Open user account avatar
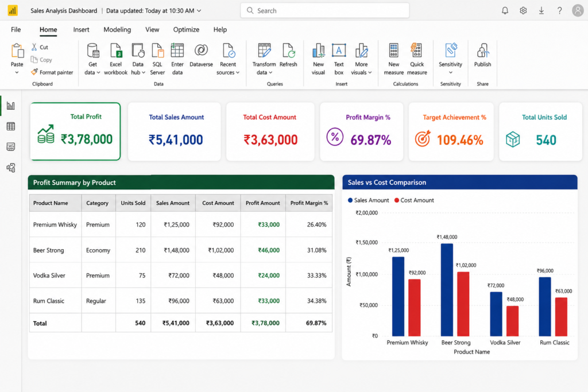This screenshot has width=588, height=392. (x=578, y=10)
